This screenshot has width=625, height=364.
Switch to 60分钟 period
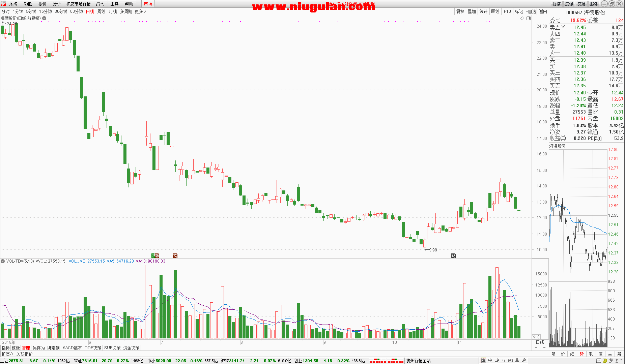[77, 11]
